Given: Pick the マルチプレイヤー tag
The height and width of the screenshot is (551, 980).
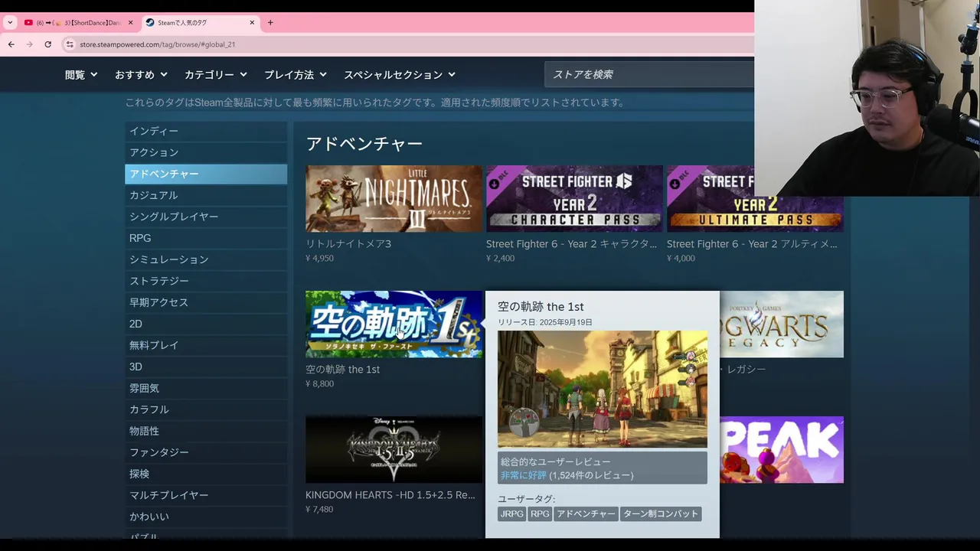Looking at the screenshot, I should coord(206,495).
